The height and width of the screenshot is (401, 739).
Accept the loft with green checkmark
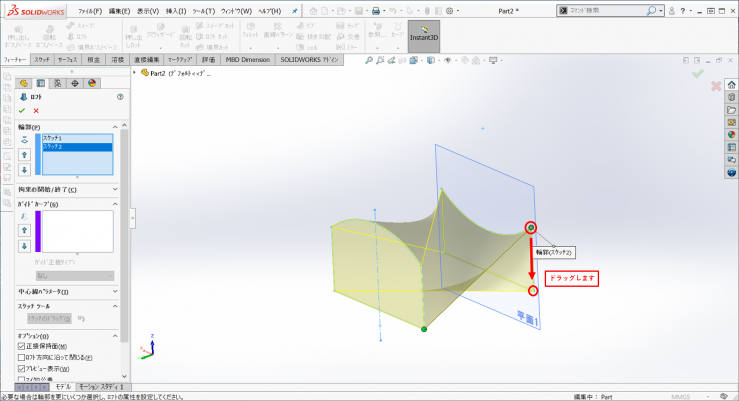[x=22, y=111]
